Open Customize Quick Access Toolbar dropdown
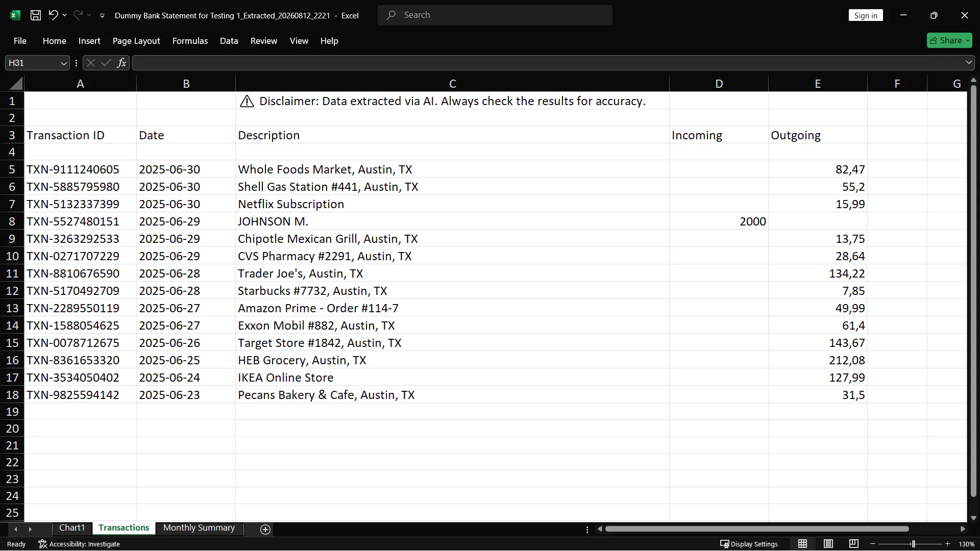Image resolution: width=980 pixels, height=551 pixels. point(102,16)
